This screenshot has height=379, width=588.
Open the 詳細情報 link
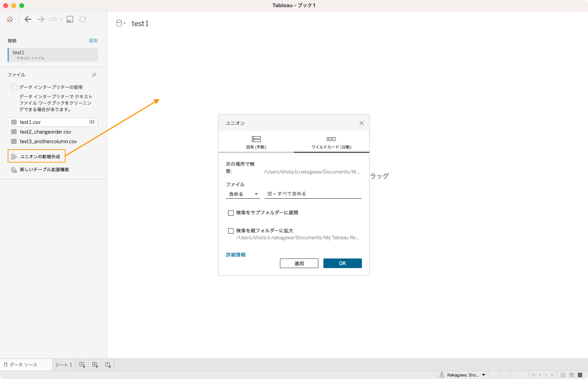click(x=236, y=255)
